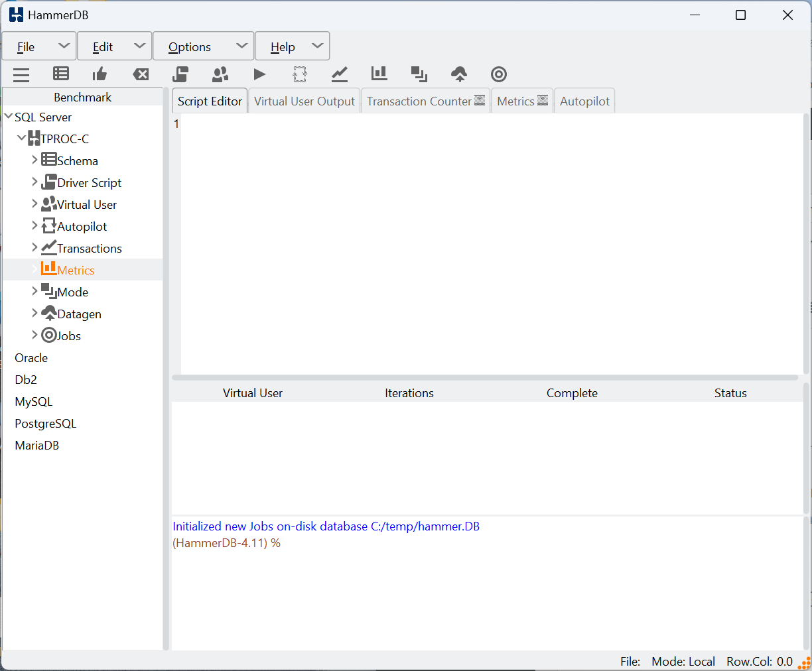Image resolution: width=812 pixels, height=671 pixels.
Task: Click the Jobs target icon in tree
Action: [49, 335]
